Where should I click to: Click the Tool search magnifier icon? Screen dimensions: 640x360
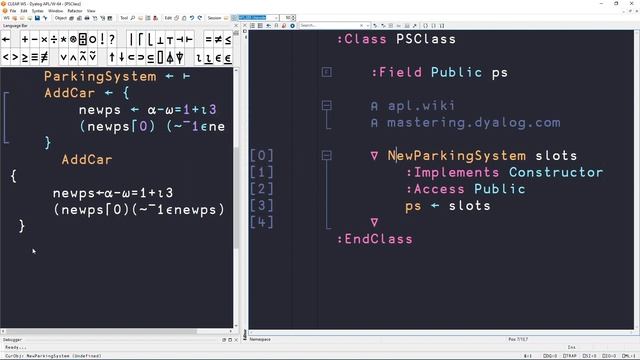tap(133, 18)
